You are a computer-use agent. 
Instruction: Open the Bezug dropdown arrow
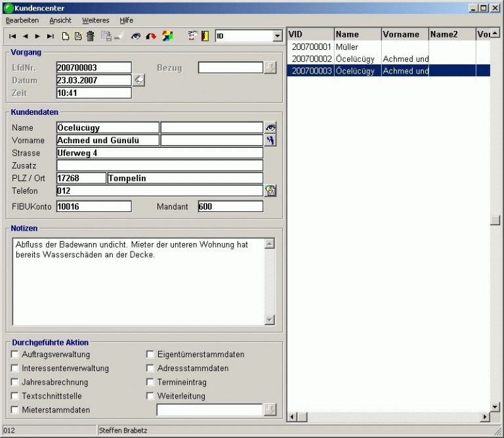[270, 68]
